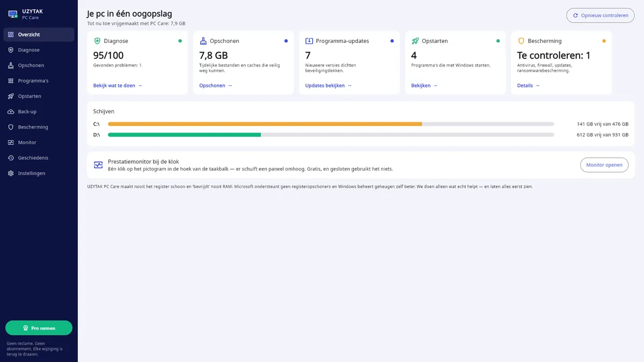644x362 pixels.
Task: Click the Opstarten rocket icon in sidebar
Action: pyautogui.click(x=11, y=96)
